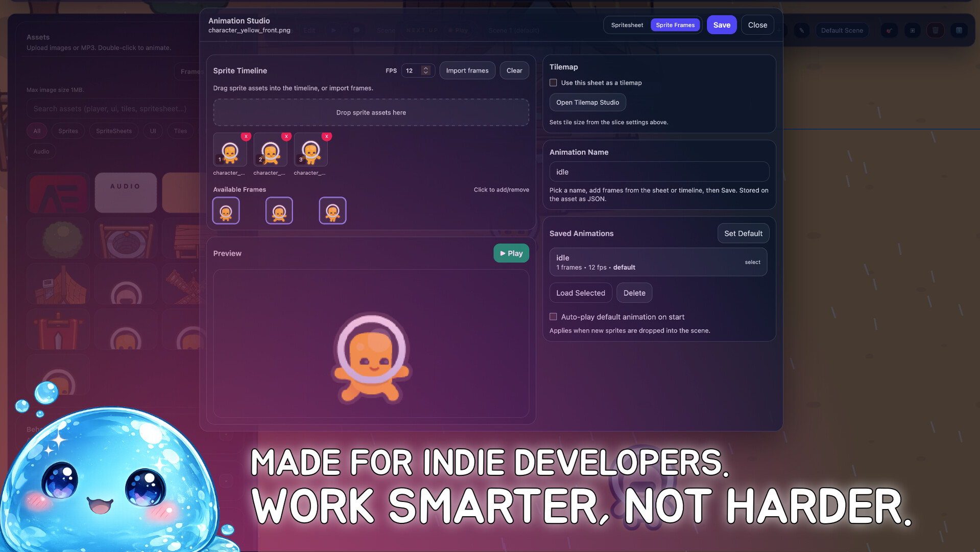Switch to the Sprite Frames tab
Screen dimensions: 980x552
click(675, 25)
